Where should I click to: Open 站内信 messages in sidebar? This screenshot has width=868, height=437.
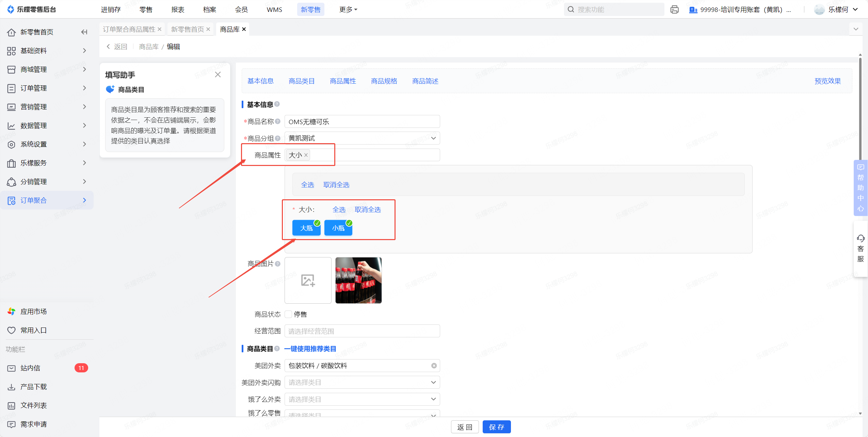[x=30, y=368]
